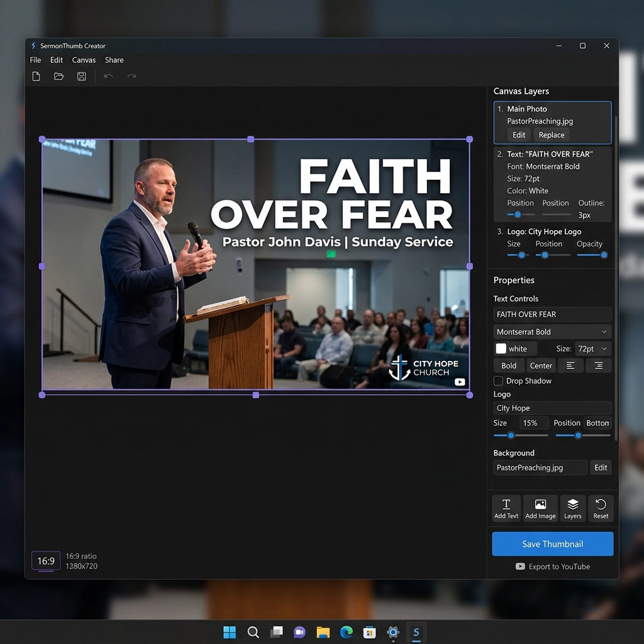Click Edit under Main Photo layer
Viewport: 644px width, 644px height.
click(519, 135)
